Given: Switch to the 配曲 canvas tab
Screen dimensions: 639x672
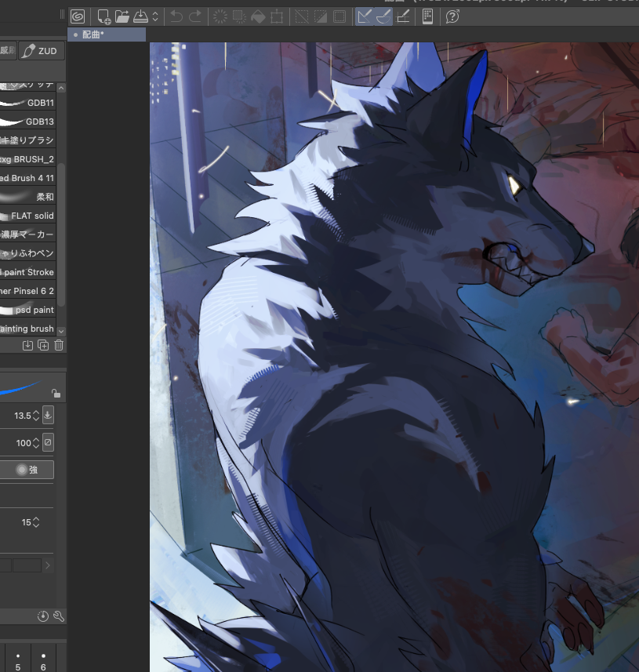Looking at the screenshot, I should (x=107, y=35).
